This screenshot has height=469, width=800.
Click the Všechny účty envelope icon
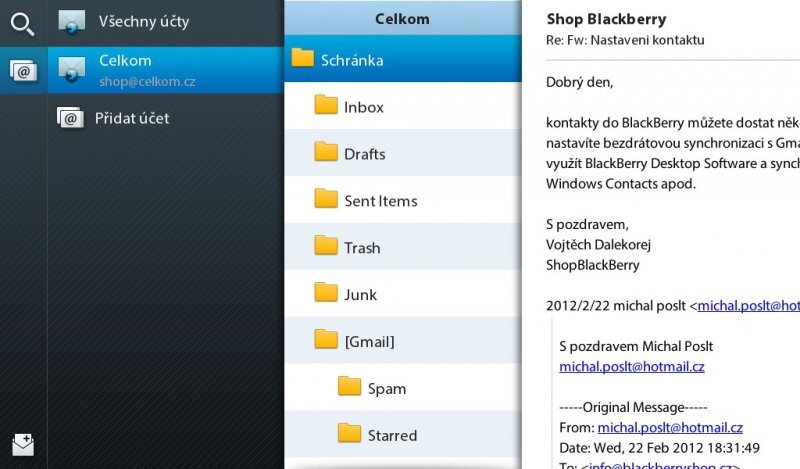coord(72,22)
